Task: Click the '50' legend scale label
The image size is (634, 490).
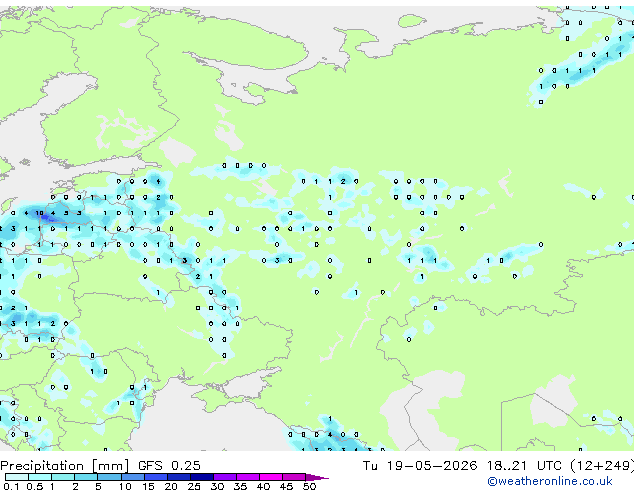Action: 309,486
